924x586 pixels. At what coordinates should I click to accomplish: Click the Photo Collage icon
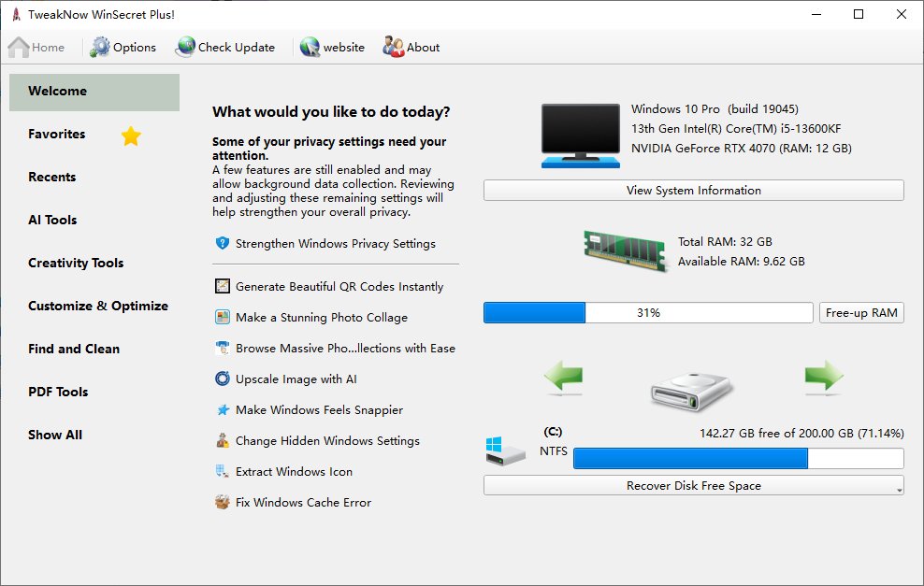(223, 317)
